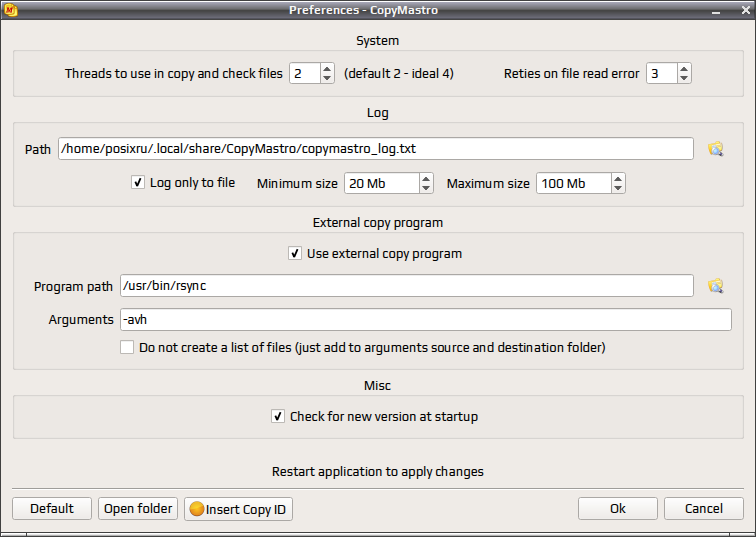Viewport: 756px width, 537px height.
Task: Click the 'Log' section heading
Action: (x=378, y=113)
